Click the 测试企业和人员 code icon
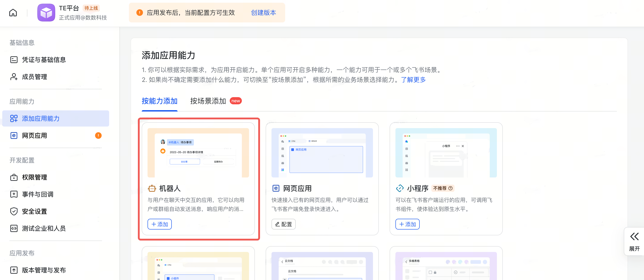644x280 pixels. (x=14, y=228)
